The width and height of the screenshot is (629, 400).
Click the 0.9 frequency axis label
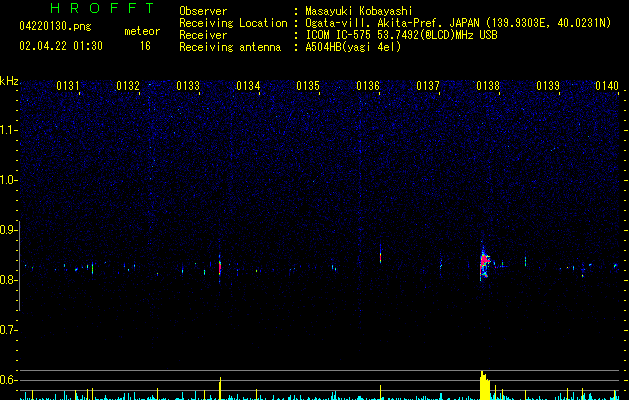pos(9,230)
